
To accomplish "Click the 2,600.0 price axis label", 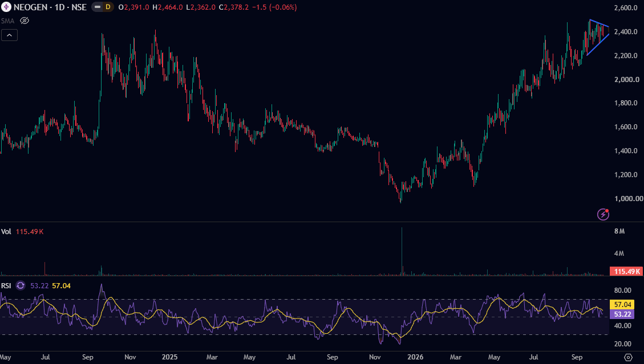I will click(626, 8).
